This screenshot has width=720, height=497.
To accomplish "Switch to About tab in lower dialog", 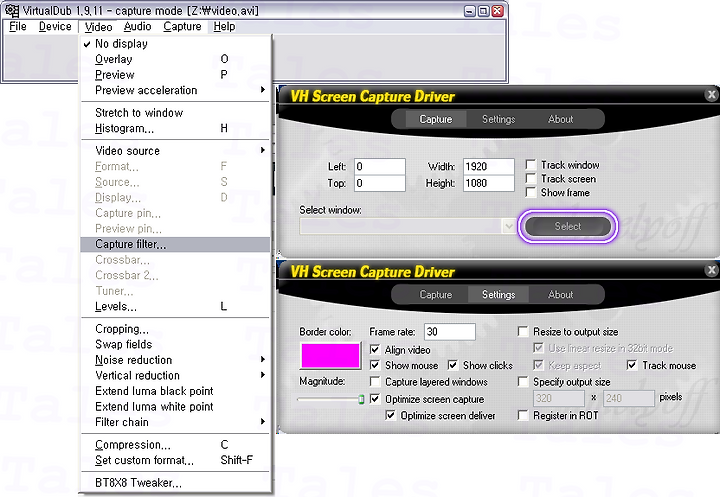I will tap(560, 294).
